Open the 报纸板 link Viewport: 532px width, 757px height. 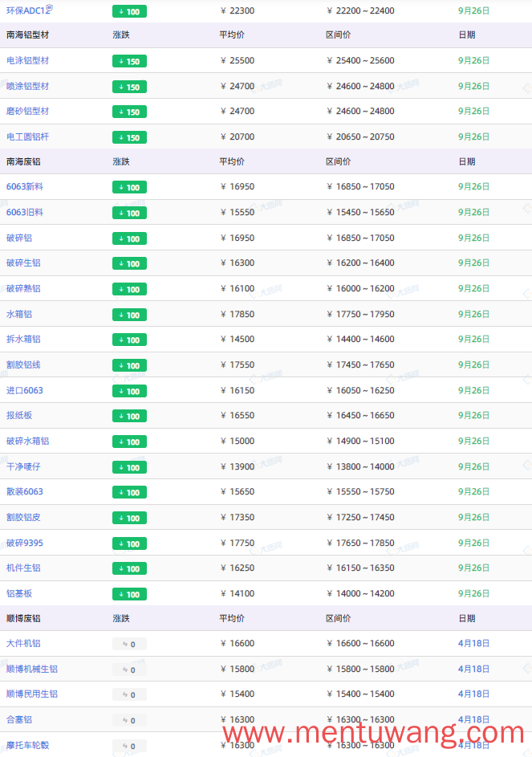(18, 416)
